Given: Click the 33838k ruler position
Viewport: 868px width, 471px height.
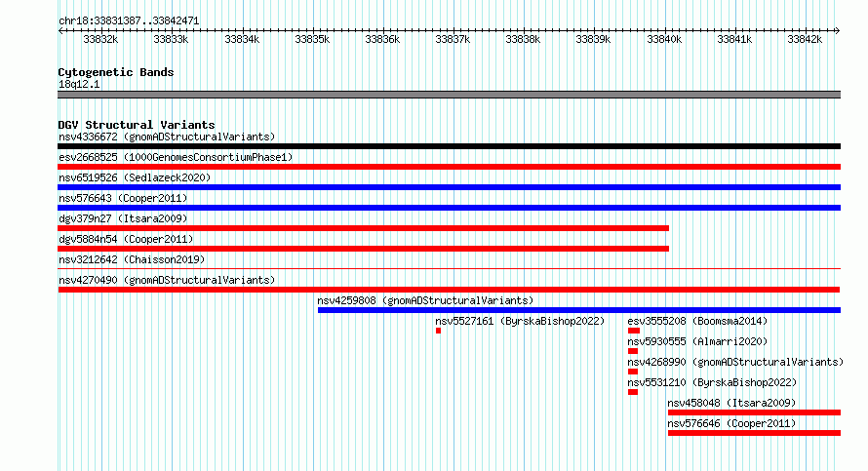Looking at the screenshot, I should (523, 39).
